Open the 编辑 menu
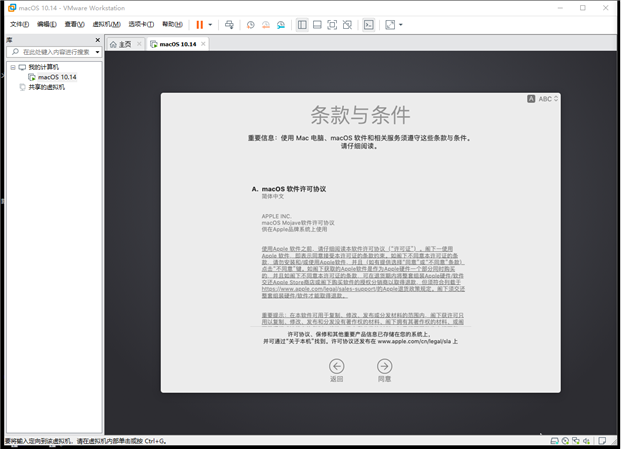This screenshot has width=621, height=449. pos(47,25)
